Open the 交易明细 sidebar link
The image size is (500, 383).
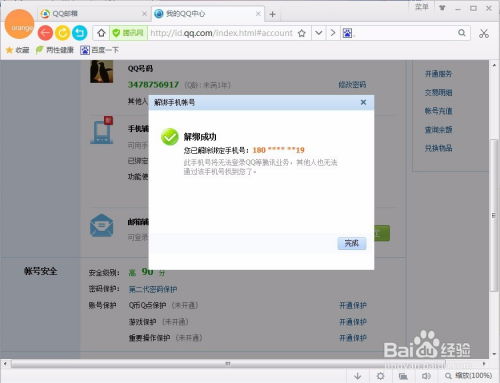438,93
